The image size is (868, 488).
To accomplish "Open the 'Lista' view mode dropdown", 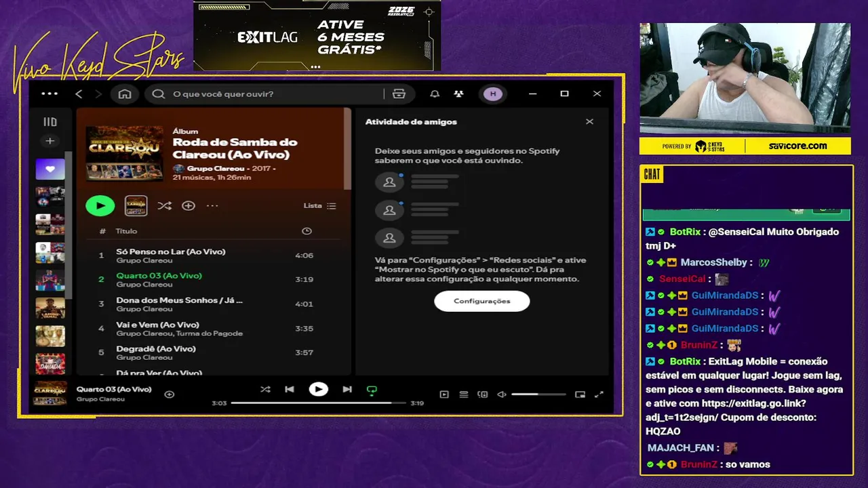I will (x=319, y=205).
